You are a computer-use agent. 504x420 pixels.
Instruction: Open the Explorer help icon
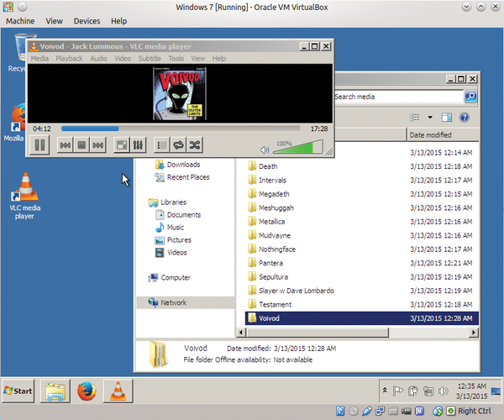point(464,118)
